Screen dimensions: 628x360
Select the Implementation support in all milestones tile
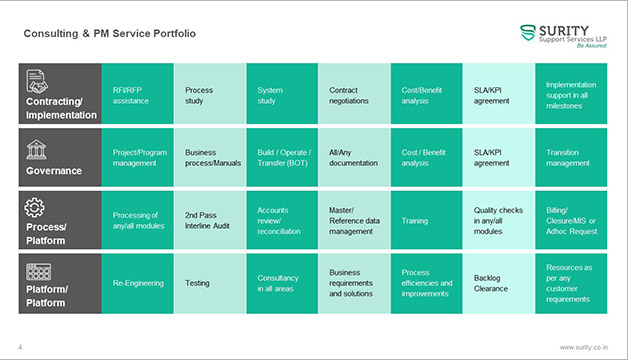pyautogui.click(x=571, y=94)
